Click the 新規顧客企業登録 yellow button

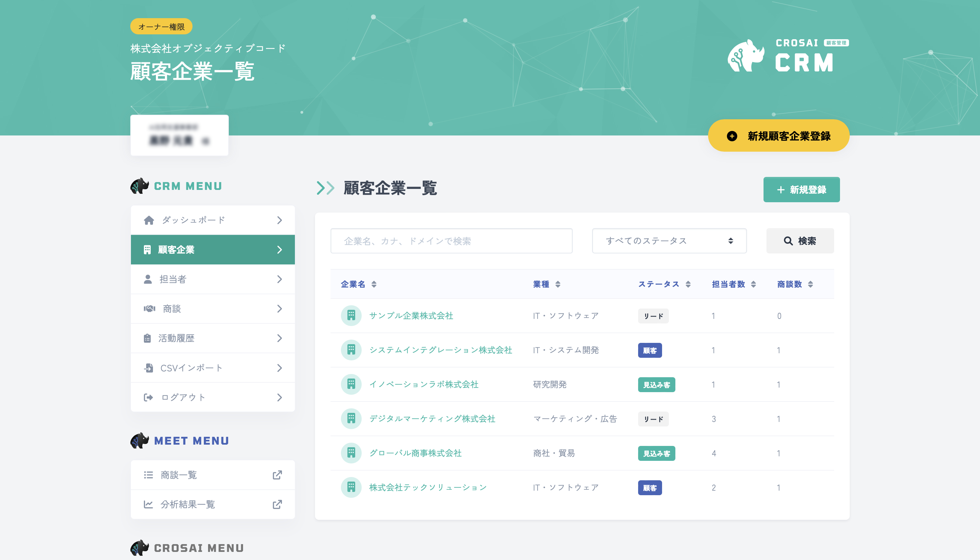pyautogui.click(x=778, y=135)
